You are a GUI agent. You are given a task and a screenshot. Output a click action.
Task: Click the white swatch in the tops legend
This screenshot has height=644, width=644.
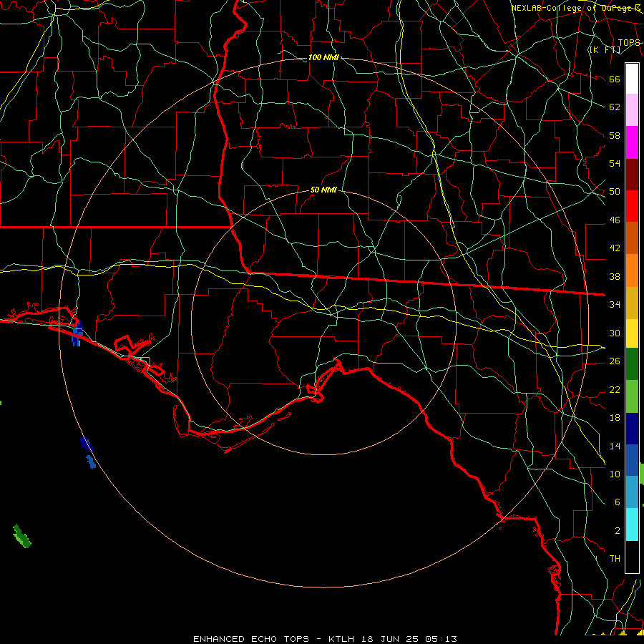tap(632, 79)
